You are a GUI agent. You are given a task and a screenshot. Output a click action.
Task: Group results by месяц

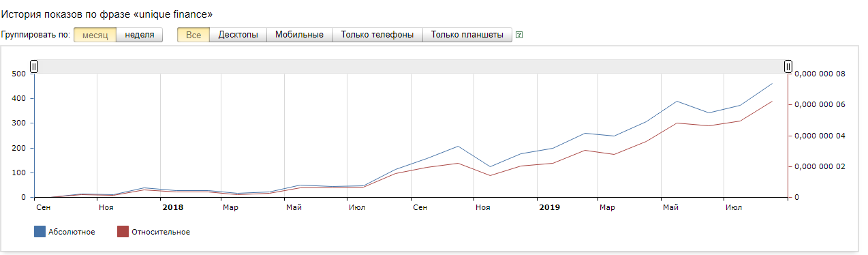(x=95, y=35)
